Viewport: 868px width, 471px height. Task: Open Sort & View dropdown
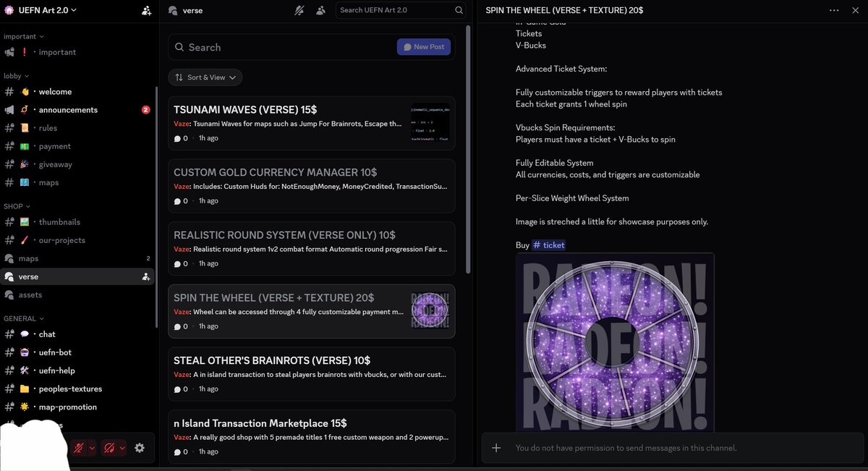[x=205, y=77]
